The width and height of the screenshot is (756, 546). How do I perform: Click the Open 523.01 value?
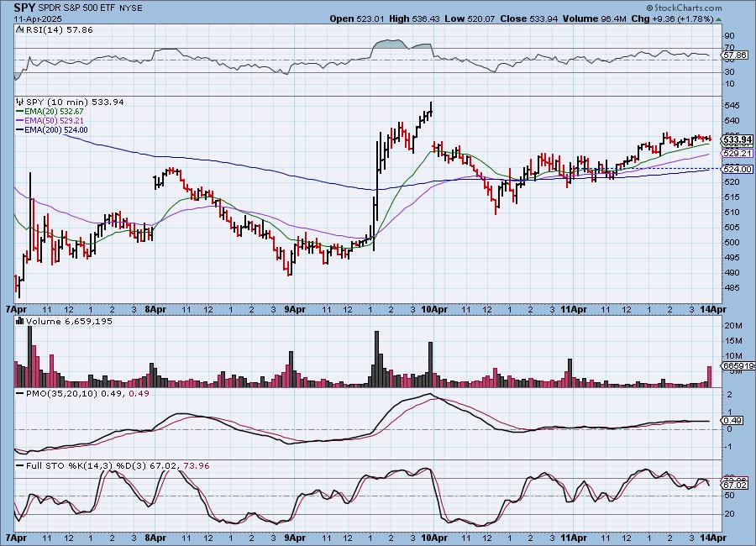click(x=357, y=18)
